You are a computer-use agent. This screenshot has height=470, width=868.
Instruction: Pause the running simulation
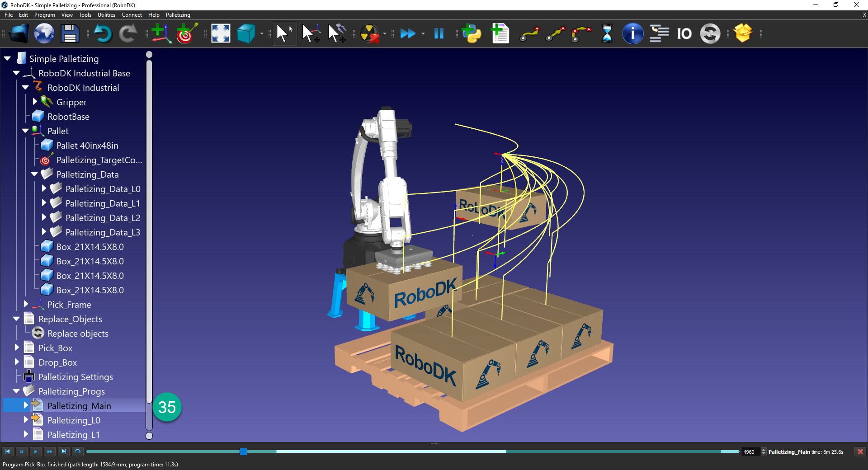tap(438, 33)
